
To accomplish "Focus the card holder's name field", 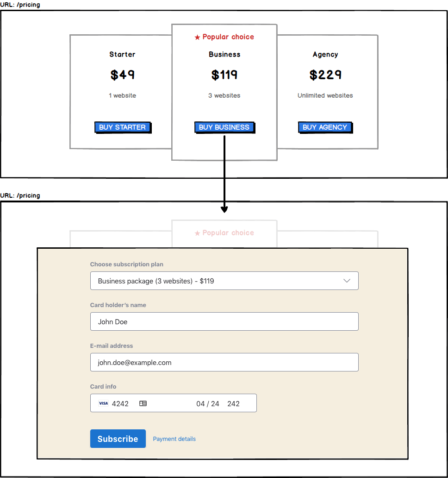I will [224, 321].
